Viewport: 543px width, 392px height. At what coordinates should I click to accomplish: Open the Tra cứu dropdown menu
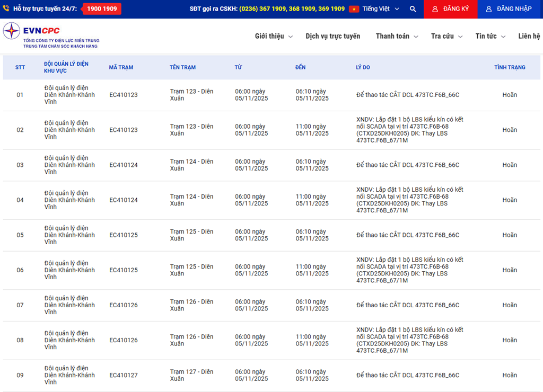coord(446,36)
